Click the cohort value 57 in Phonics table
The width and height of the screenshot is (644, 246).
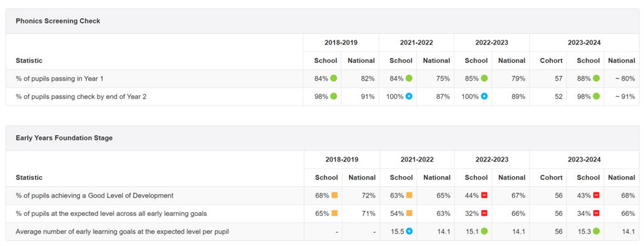(x=558, y=79)
